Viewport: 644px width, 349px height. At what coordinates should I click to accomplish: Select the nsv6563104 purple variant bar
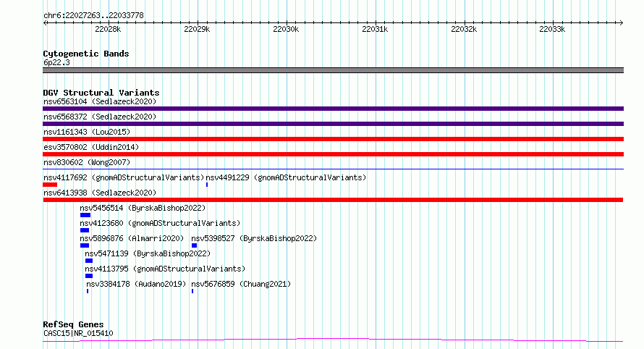pyautogui.click(x=333, y=109)
